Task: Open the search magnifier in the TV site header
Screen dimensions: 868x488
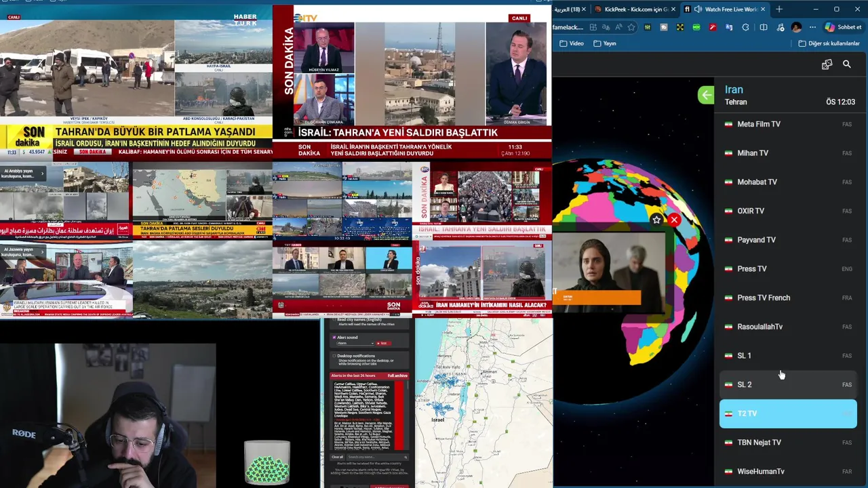Action: (x=847, y=64)
